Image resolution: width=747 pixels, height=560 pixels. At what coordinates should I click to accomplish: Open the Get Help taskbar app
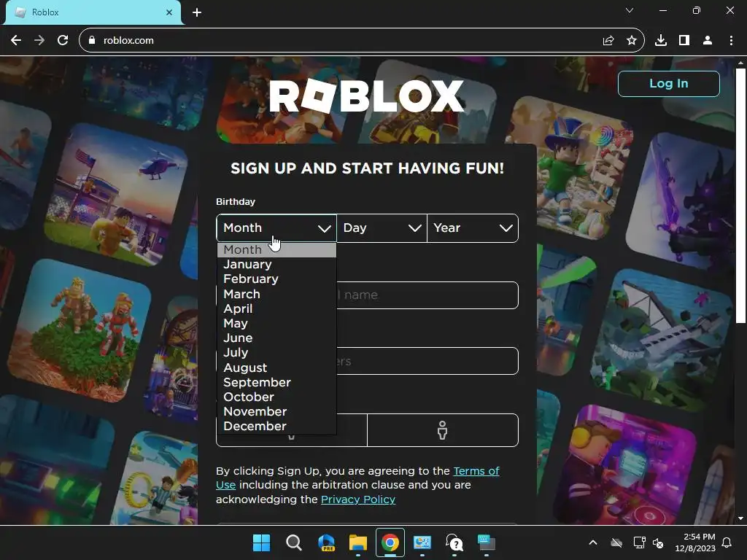454,542
